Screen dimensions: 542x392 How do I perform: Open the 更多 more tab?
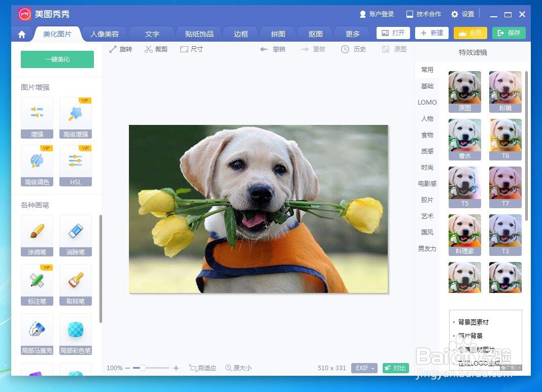click(353, 34)
